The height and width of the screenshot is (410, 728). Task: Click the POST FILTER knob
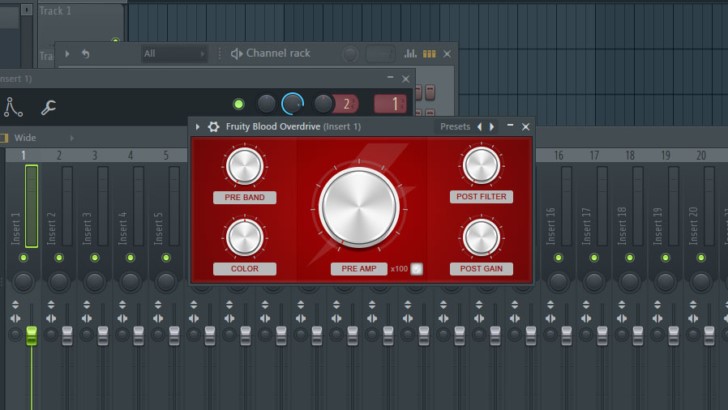pos(481,165)
